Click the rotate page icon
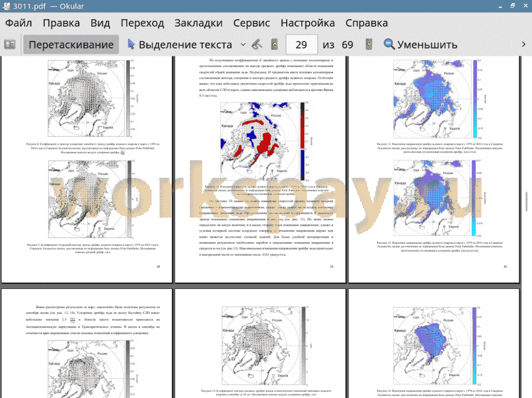The width and height of the screenshot is (532, 398). click(x=257, y=45)
